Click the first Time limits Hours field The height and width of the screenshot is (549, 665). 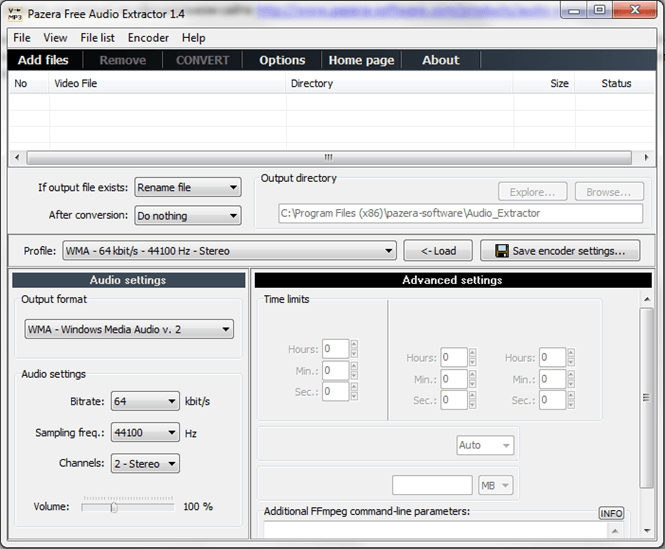[335, 349]
